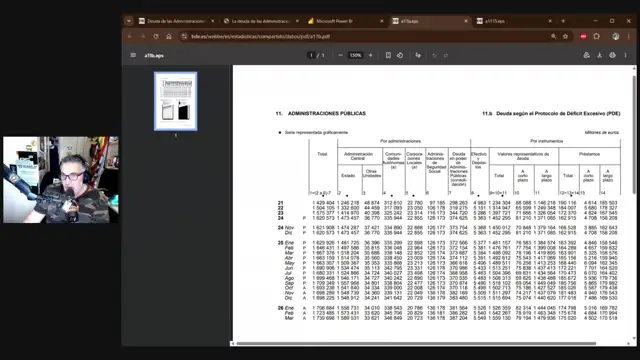Viewport: 640px width, 360px height.
Task: Open the red ad-blocker extension
Action: pos(583,36)
